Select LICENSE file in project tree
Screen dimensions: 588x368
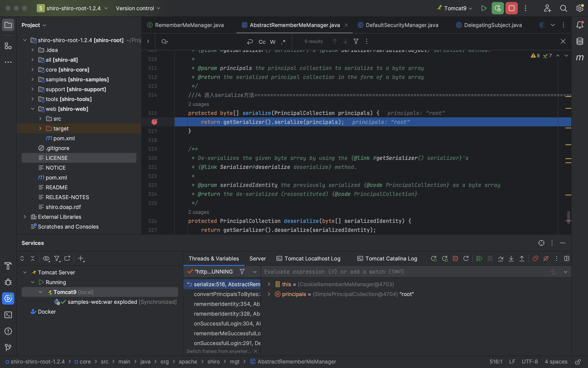[x=79, y=158]
